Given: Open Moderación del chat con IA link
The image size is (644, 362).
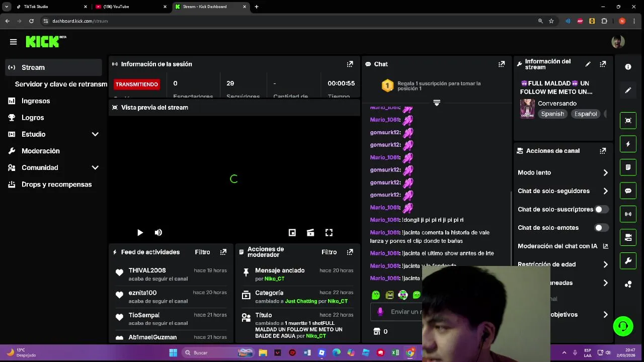Looking at the screenshot, I should tap(563, 246).
